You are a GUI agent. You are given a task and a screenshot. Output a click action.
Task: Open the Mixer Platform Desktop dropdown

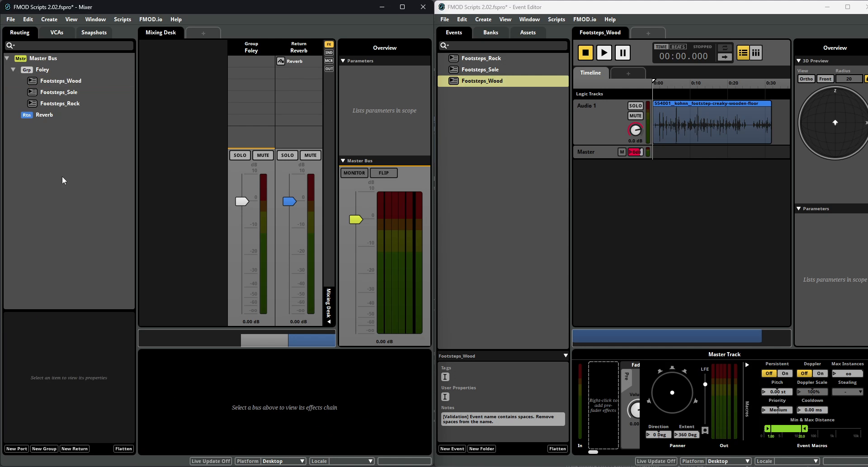point(283,461)
